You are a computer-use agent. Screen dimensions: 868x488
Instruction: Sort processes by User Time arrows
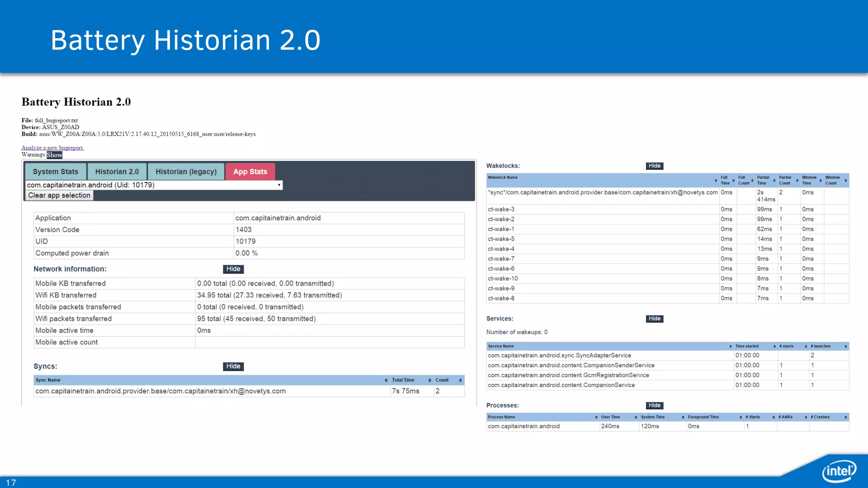tap(636, 417)
